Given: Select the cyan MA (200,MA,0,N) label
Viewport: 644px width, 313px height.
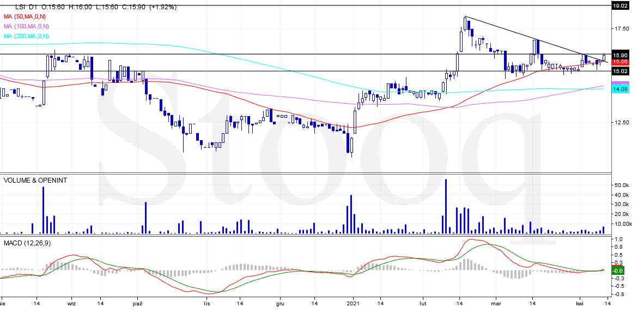Looking at the screenshot, I should click(x=27, y=36).
